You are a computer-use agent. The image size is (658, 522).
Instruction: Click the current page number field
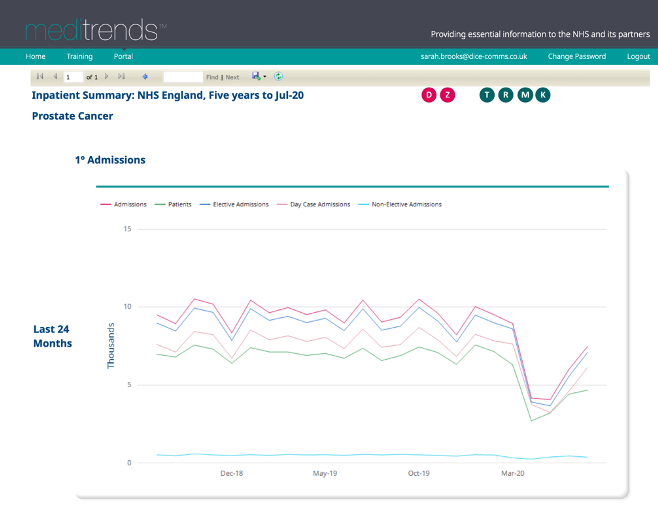point(73,77)
